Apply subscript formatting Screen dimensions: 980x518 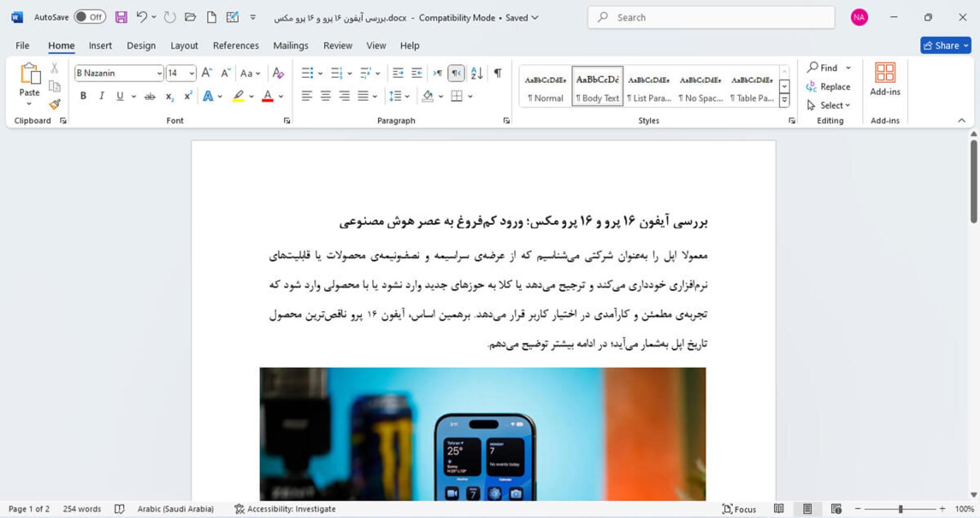(170, 96)
